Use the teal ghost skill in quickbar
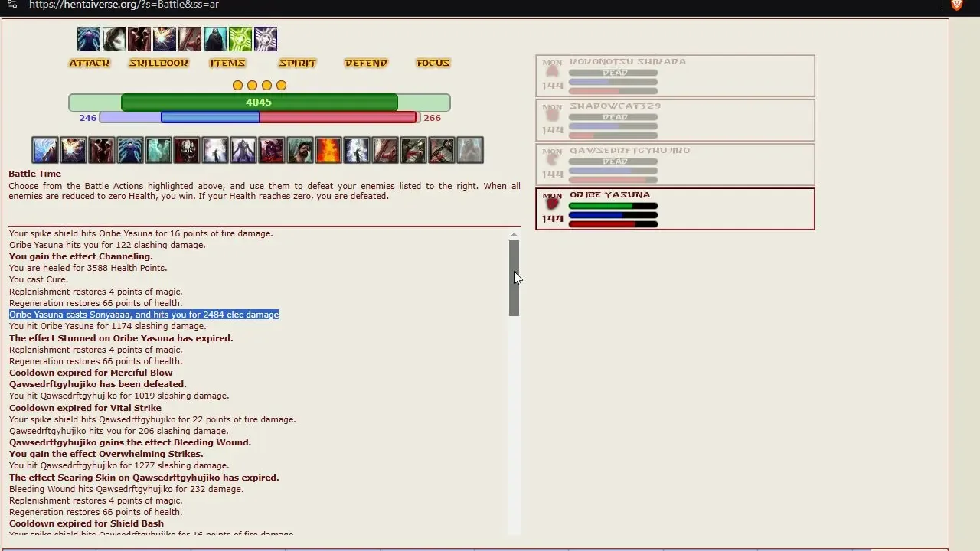This screenshot has height=551, width=980. (158, 150)
